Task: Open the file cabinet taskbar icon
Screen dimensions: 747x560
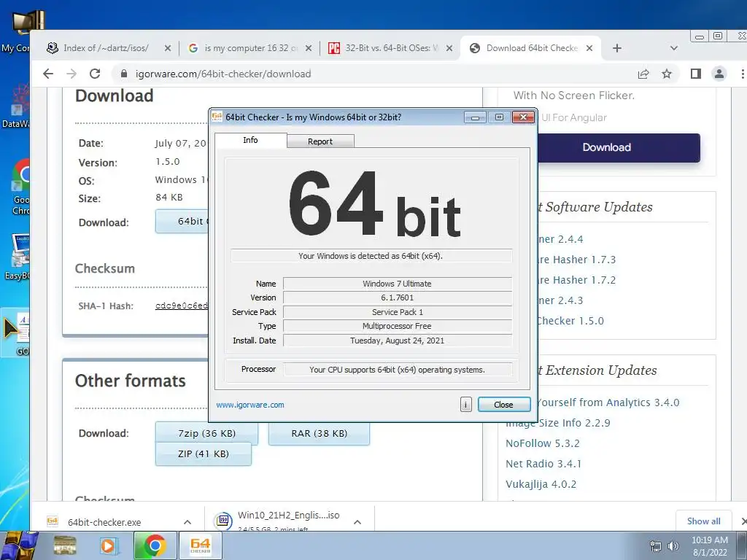Action: 65,545
